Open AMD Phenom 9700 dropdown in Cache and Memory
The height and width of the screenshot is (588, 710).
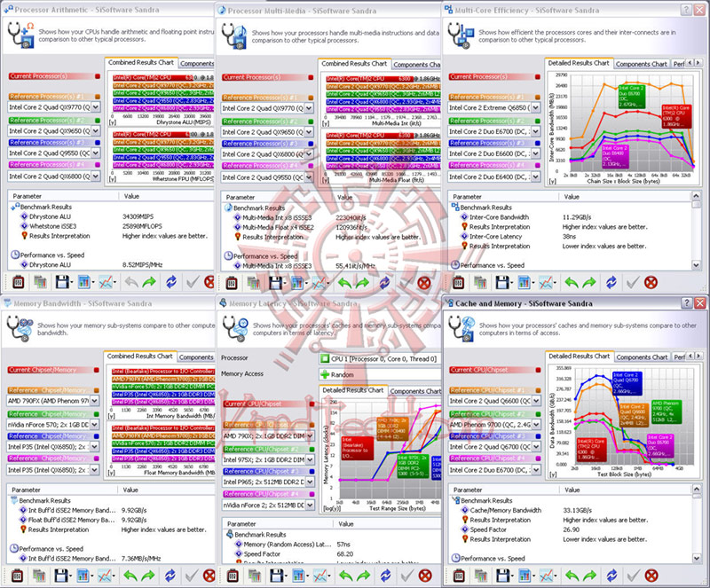[x=536, y=425]
